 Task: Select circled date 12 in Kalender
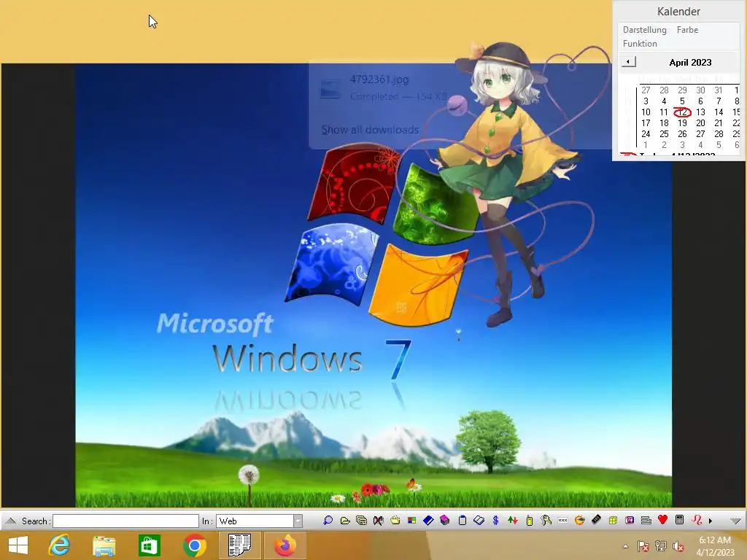682,112
